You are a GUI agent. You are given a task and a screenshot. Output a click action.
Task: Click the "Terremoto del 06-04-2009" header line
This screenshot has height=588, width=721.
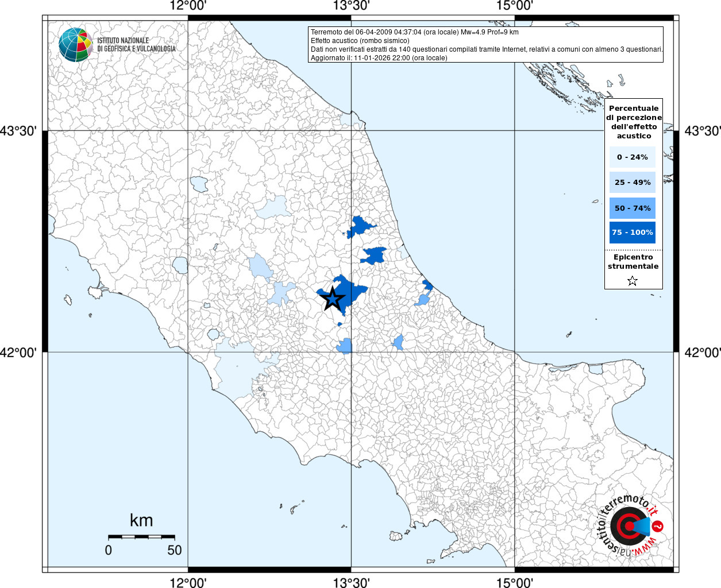coord(414,32)
